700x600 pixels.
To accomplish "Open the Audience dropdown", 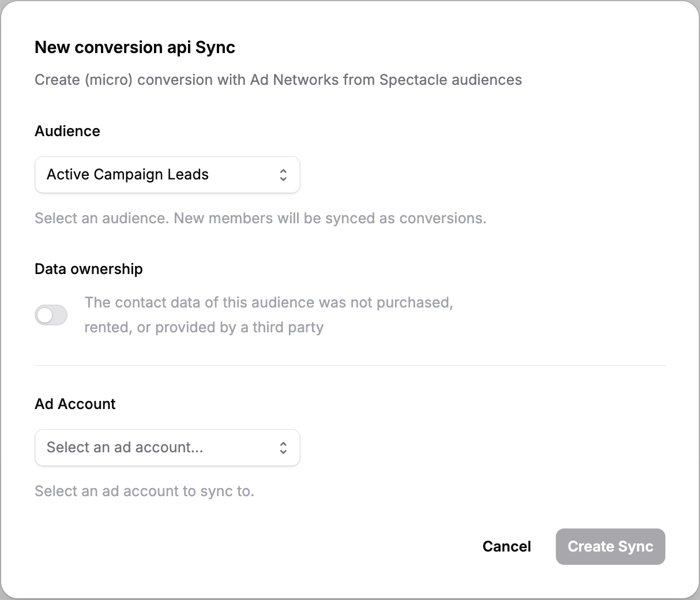I will (167, 175).
